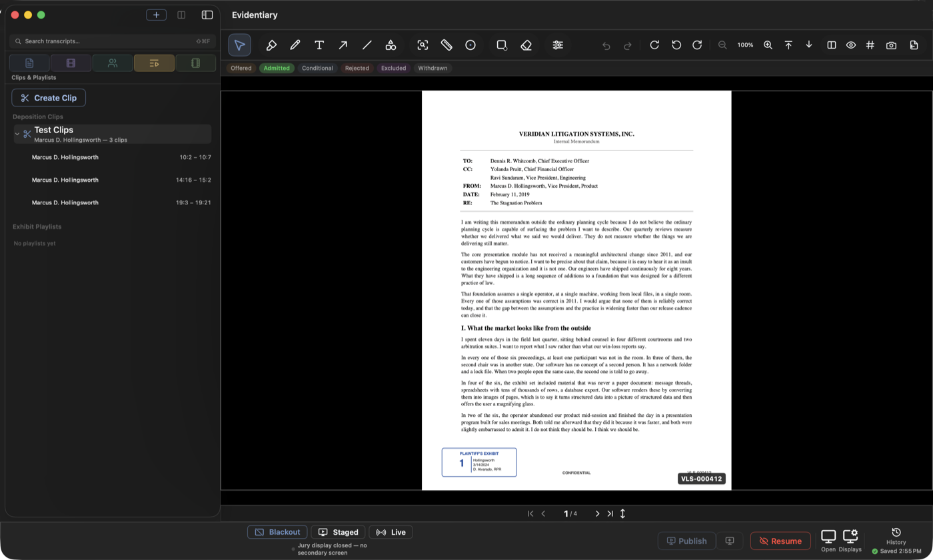This screenshot has height=560, width=933.
Task: Activate the zoom-to-region callout tool
Action: coord(423,45)
